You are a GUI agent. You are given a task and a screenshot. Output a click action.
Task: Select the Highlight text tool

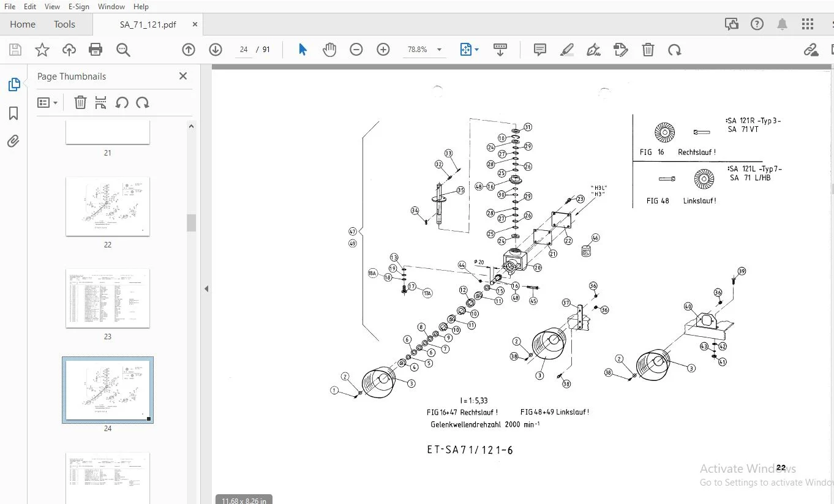pyautogui.click(x=567, y=50)
